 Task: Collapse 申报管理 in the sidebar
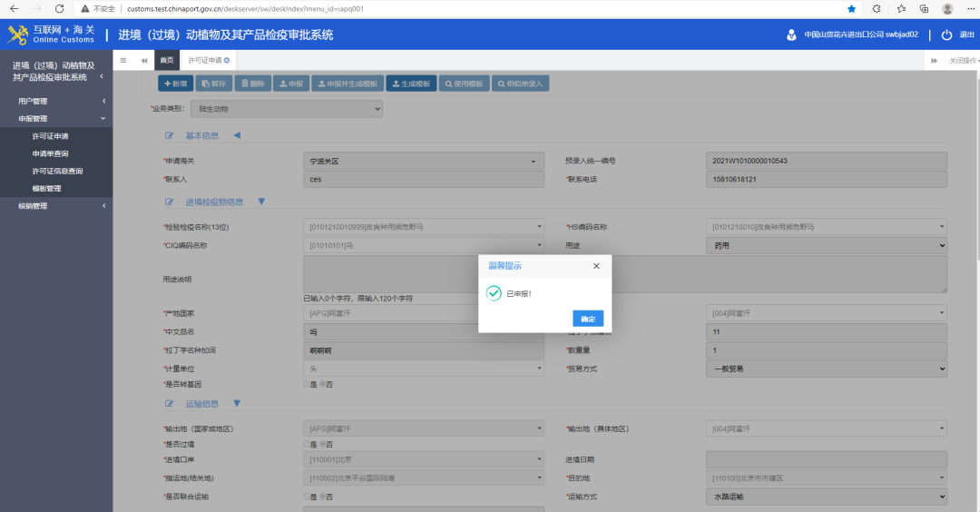click(x=56, y=119)
